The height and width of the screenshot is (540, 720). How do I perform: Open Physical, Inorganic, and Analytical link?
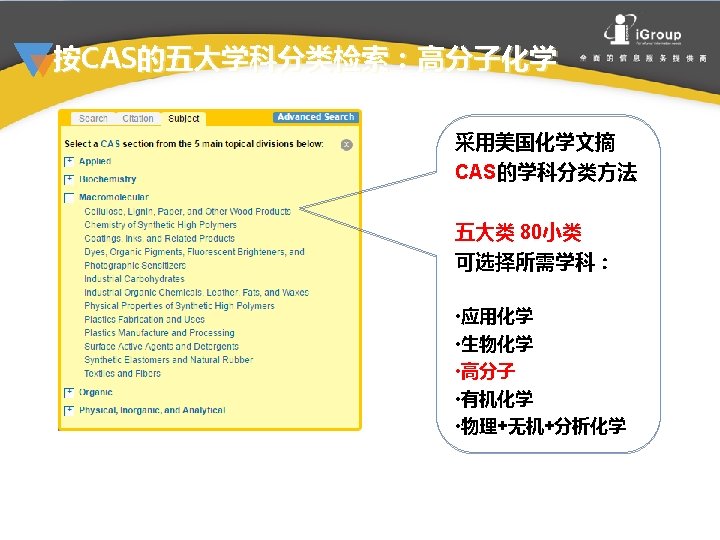tap(152, 410)
